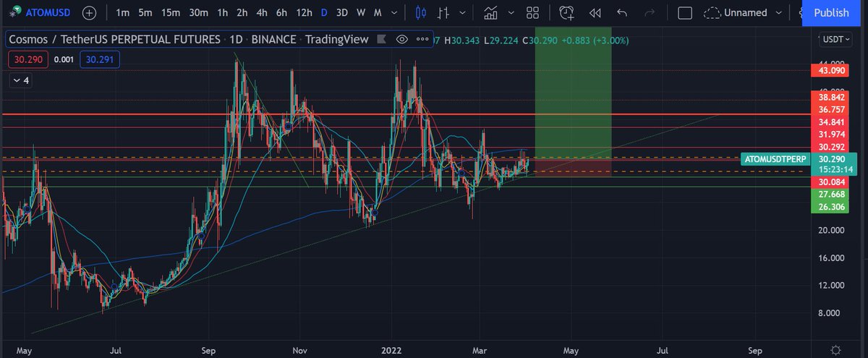Open chart settings gear on the time axis
The height and width of the screenshot is (358, 868).
coord(835,349)
